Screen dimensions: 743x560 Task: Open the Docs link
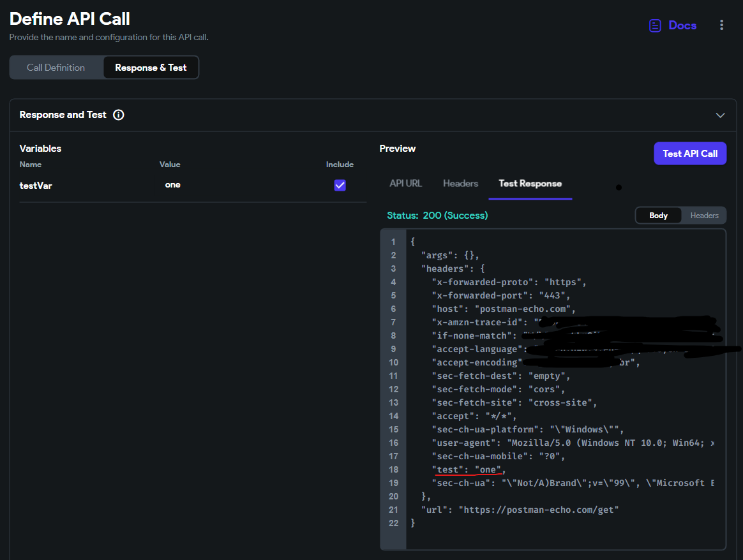pos(682,25)
